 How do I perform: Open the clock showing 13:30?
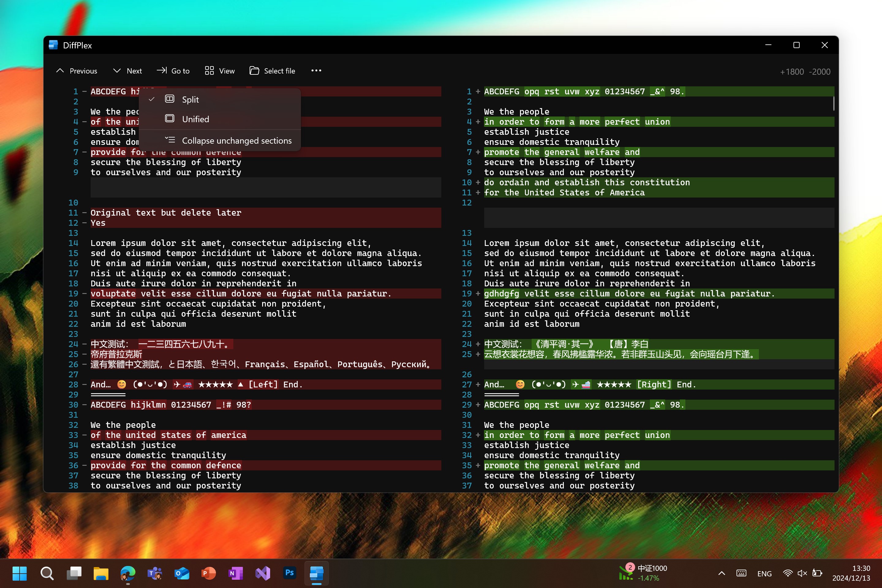[x=851, y=573]
